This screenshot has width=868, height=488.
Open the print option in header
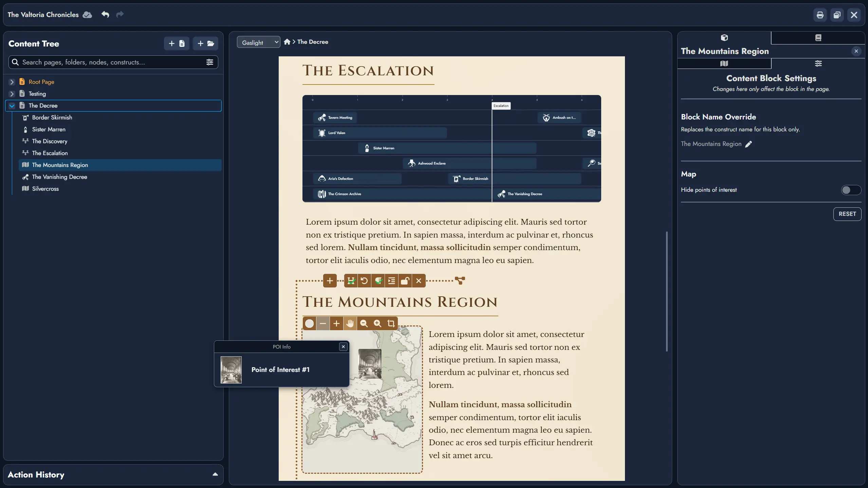tap(820, 15)
